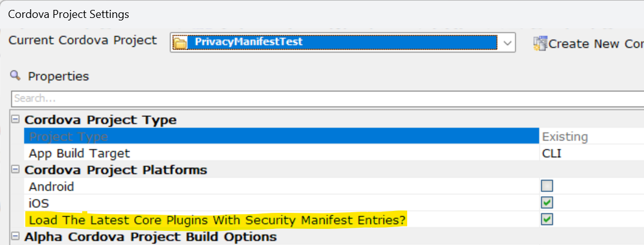The image size is (644, 245).
Task: Collapse Alpha Cordova Project Build Options section
Action: 16,236
